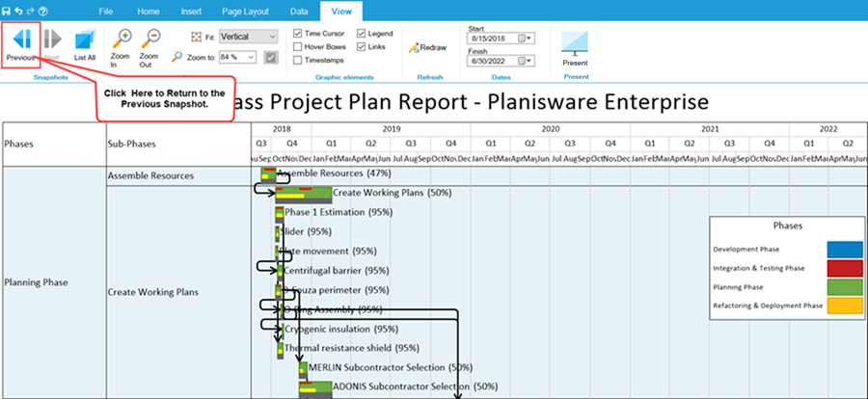Click the undo arrow in title bar
This screenshot has width=868, height=399.
click(19, 11)
